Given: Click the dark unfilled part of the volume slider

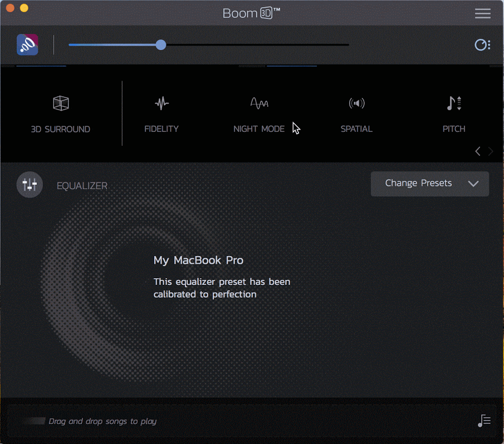Looking at the screenshot, I should click(257, 45).
